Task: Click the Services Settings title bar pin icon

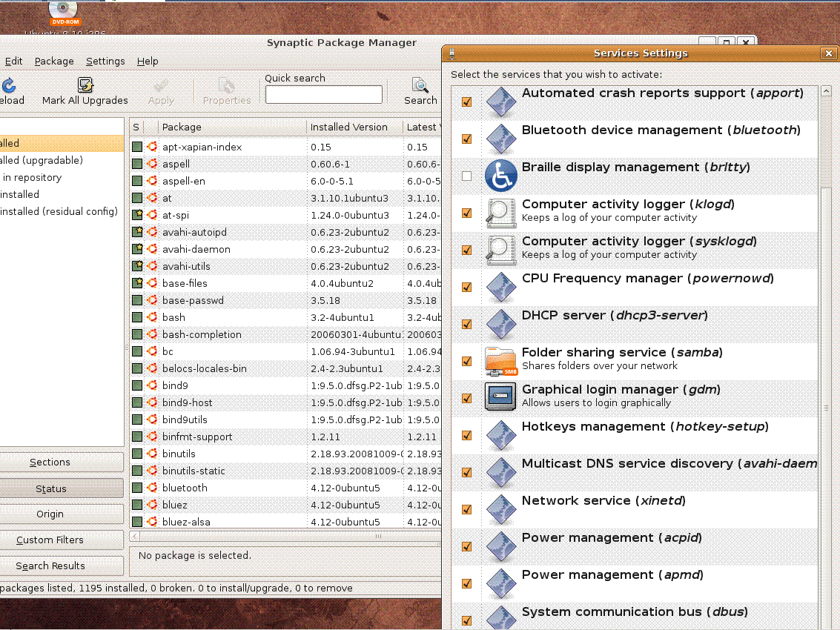Action: point(452,53)
